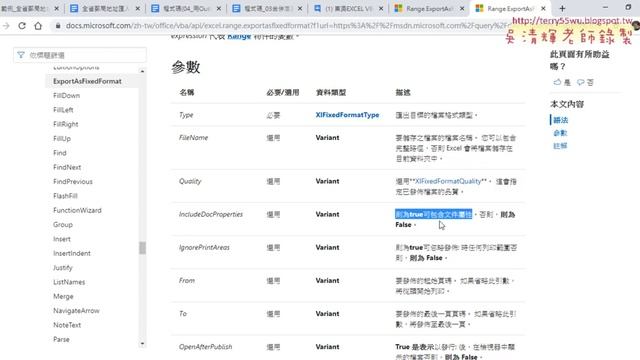This screenshot has width=640, height=360.
Task: Open Merge in the sidebar list
Action: coord(63,296)
